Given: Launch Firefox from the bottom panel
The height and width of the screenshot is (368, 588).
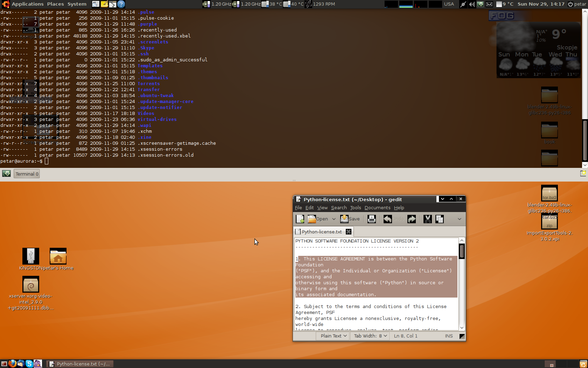Looking at the screenshot, I should coord(13,364).
